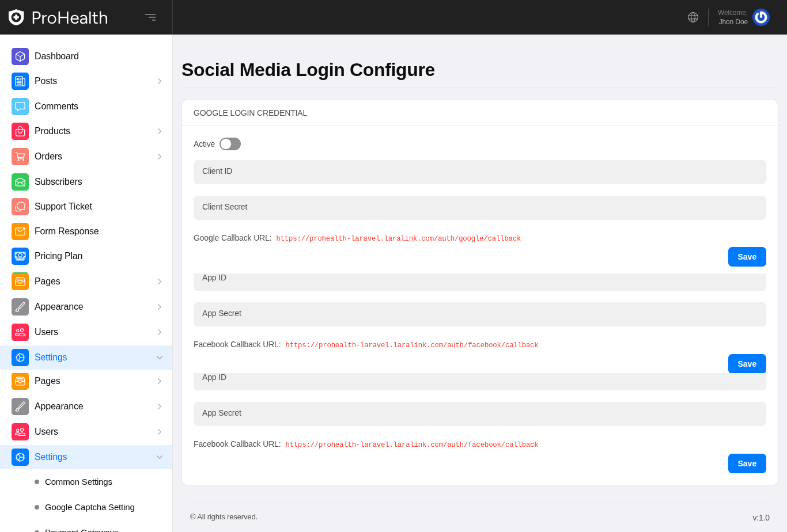Click the blue power icon beside Jhon Doe
The image size is (787, 532).
click(x=760, y=17)
